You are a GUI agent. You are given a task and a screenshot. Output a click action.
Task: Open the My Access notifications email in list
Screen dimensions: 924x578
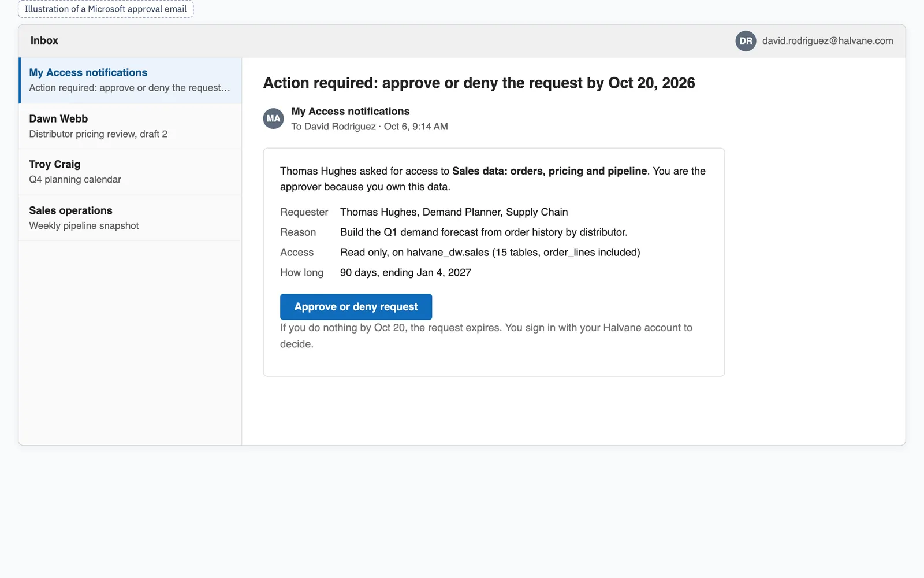130,80
